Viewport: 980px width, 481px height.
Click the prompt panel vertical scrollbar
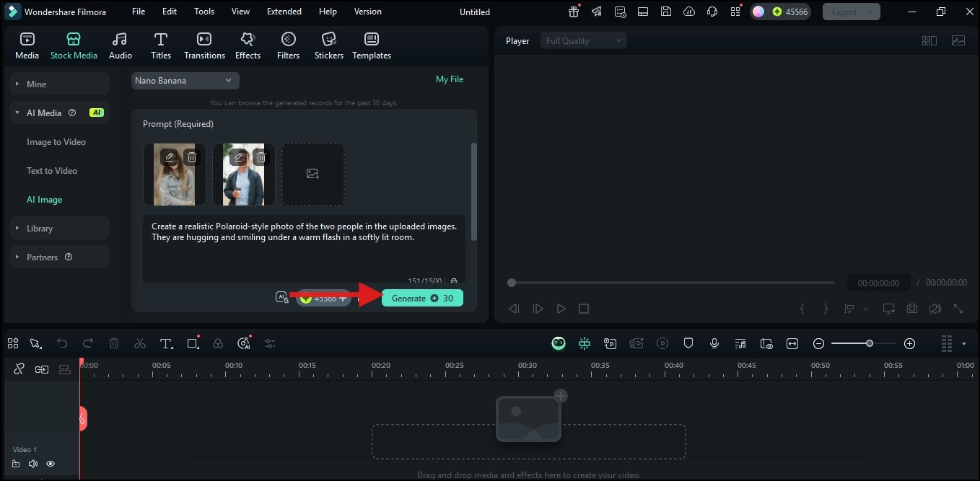[x=474, y=191]
